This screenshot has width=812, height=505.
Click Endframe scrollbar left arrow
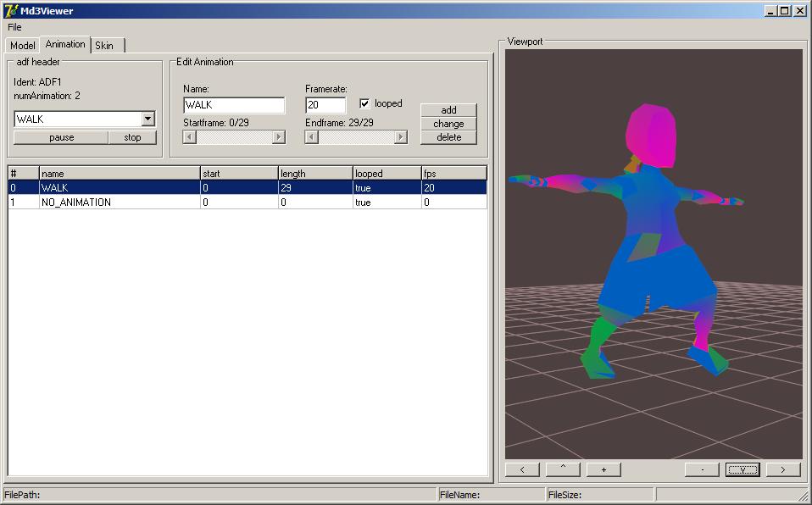tap(312, 137)
